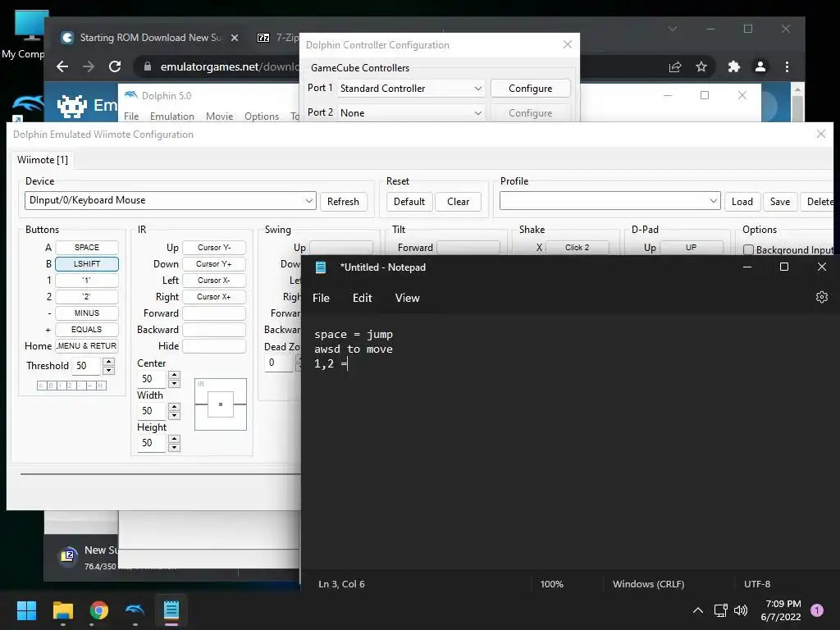Screen dimensions: 840x630
Task: Go back in Chrome browser
Action: pos(62,66)
